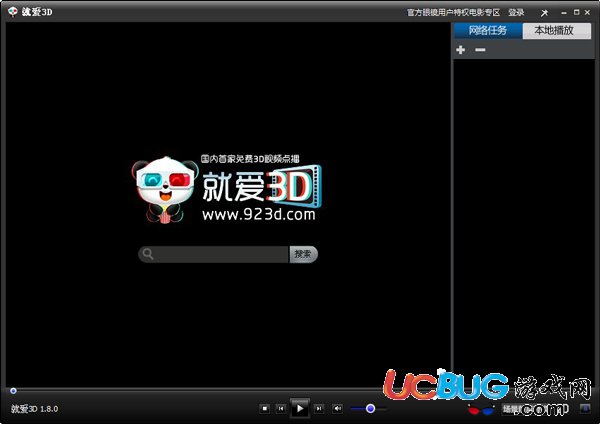Viewport: 600px width, 424px height.
Task: Close the 就爱3D window
Action: [x=588, y=13]
